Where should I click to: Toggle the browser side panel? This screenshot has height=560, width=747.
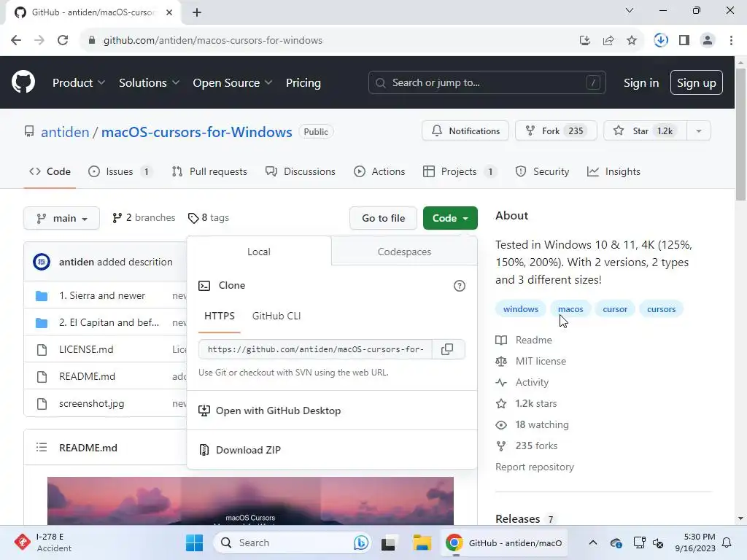[x=684, y=41]
